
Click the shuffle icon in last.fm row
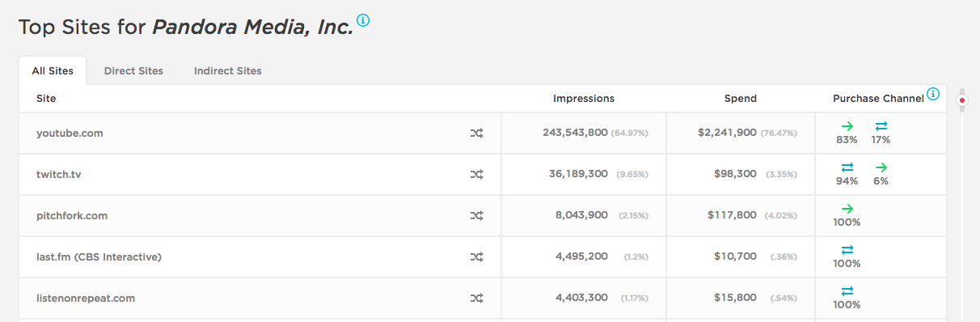(x=477, y=257)
